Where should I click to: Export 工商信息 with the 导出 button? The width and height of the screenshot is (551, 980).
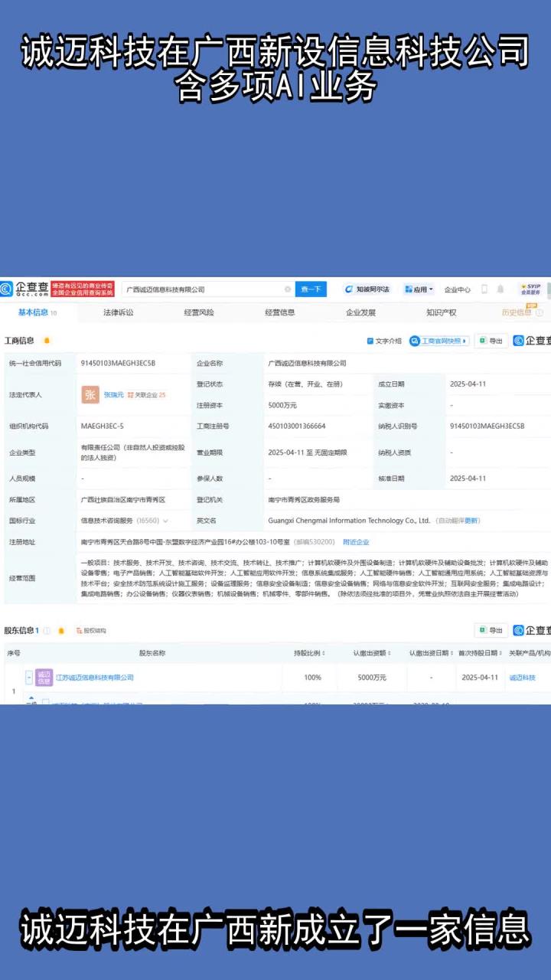[x=491, y=341]
